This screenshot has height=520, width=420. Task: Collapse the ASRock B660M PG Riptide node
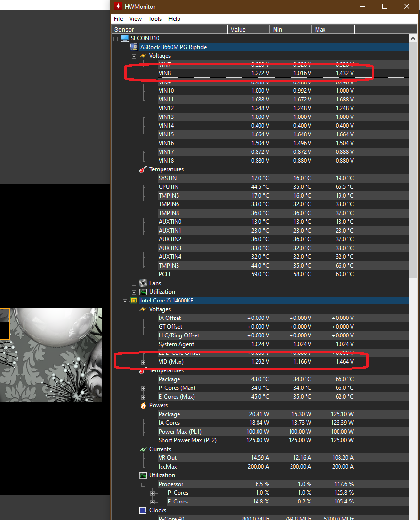tap(125, 48)
